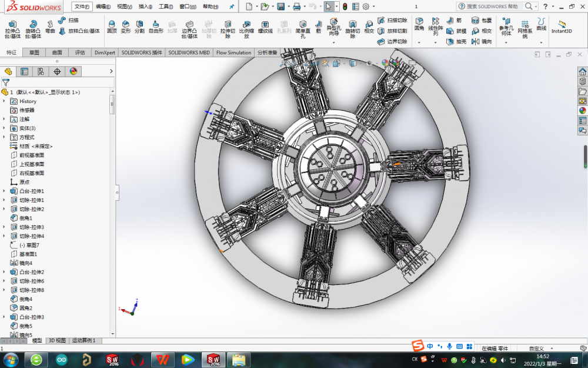Screen dimensions: 588x368
Task: Switch to the Flow Simulation ribbon tab
Action: point(233,52)
